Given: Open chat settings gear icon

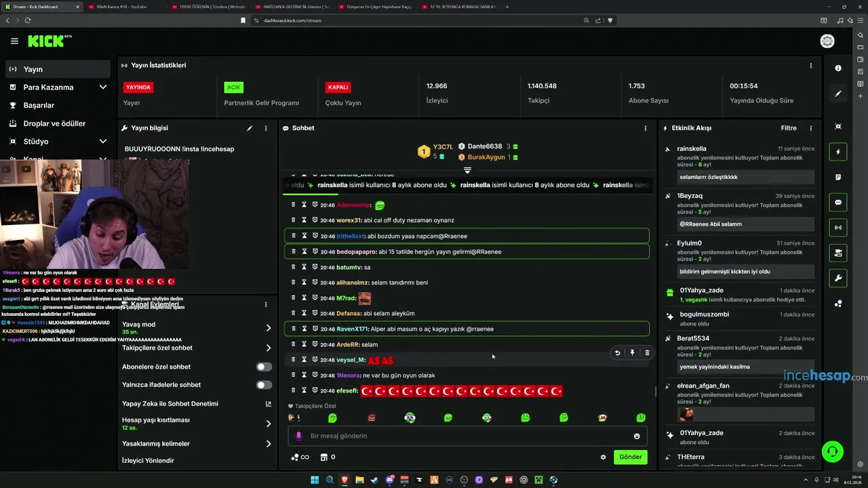Looking at the screenshot, I should click(603, 457).
